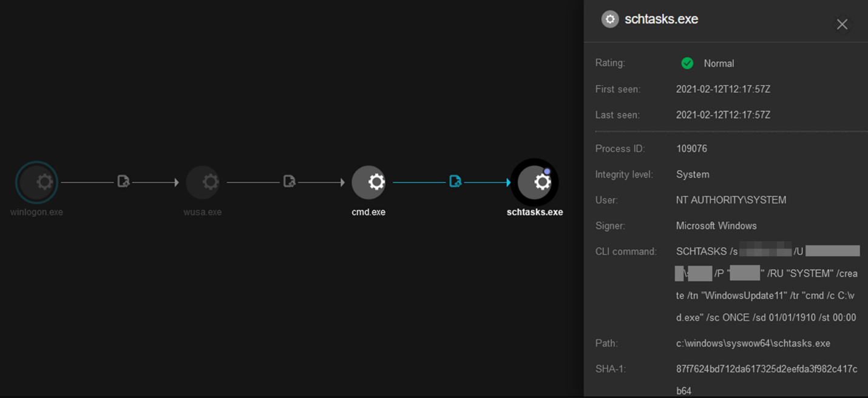
Task: Click the schtasks.exe file path value
Action: coord(753,343)
